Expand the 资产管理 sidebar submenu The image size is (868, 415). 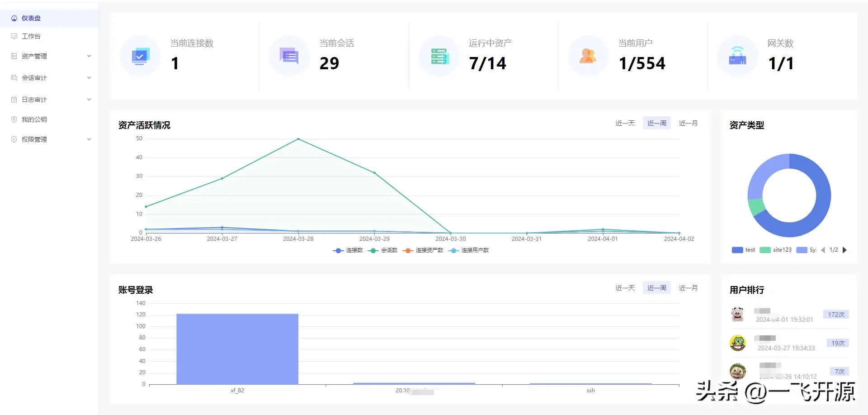89,56
